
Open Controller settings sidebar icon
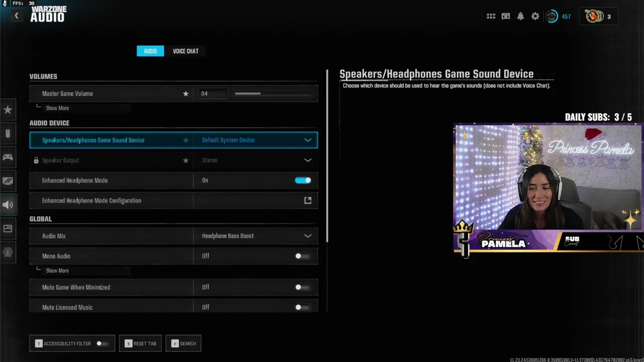point(8,157)
